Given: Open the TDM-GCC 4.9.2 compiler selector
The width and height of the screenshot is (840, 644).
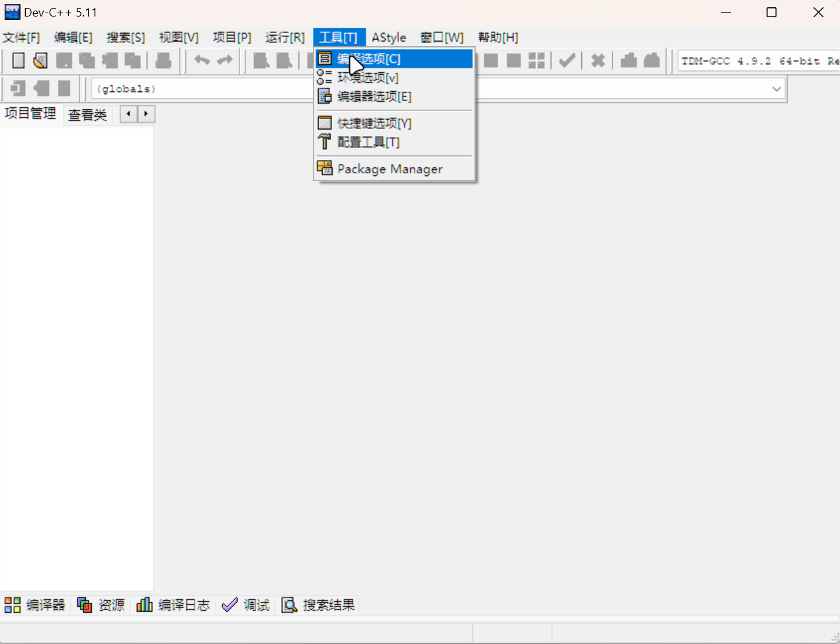Looking at the screenshot, I should point(759,61).
